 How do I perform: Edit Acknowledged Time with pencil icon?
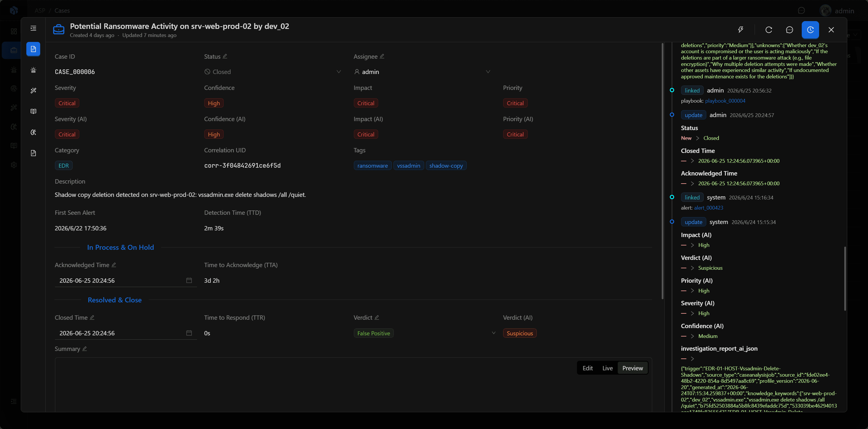pos(113,265)
